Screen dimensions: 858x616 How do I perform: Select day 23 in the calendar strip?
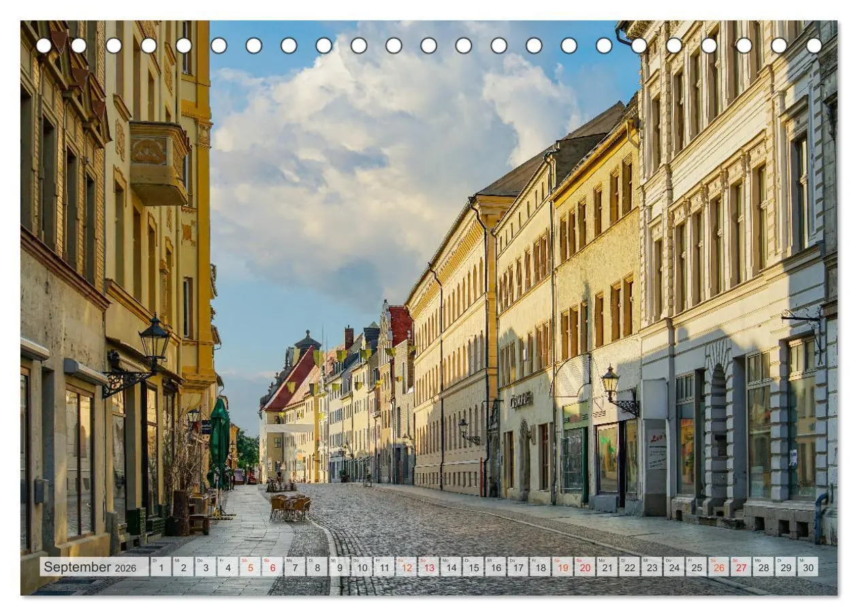click(x=652, y=567)
